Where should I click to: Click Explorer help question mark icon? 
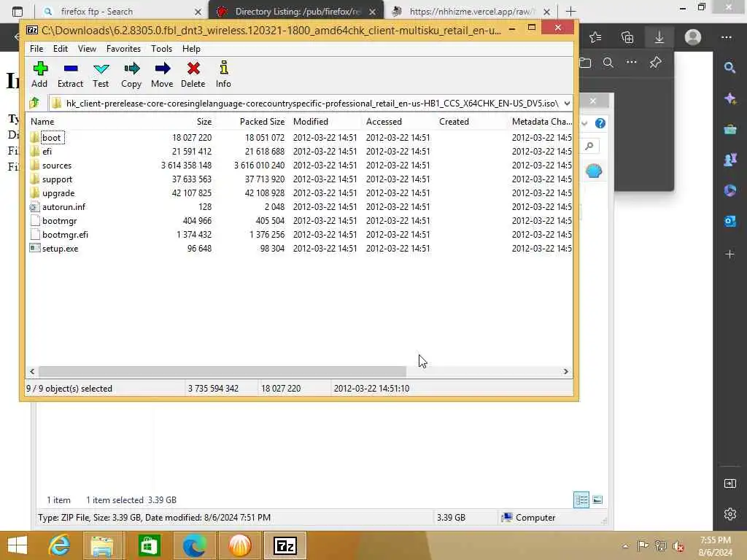(x=600, y=123)
